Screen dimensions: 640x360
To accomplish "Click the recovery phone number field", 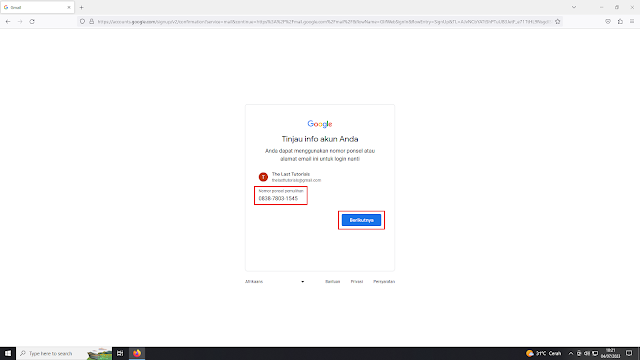I will 281,196.
